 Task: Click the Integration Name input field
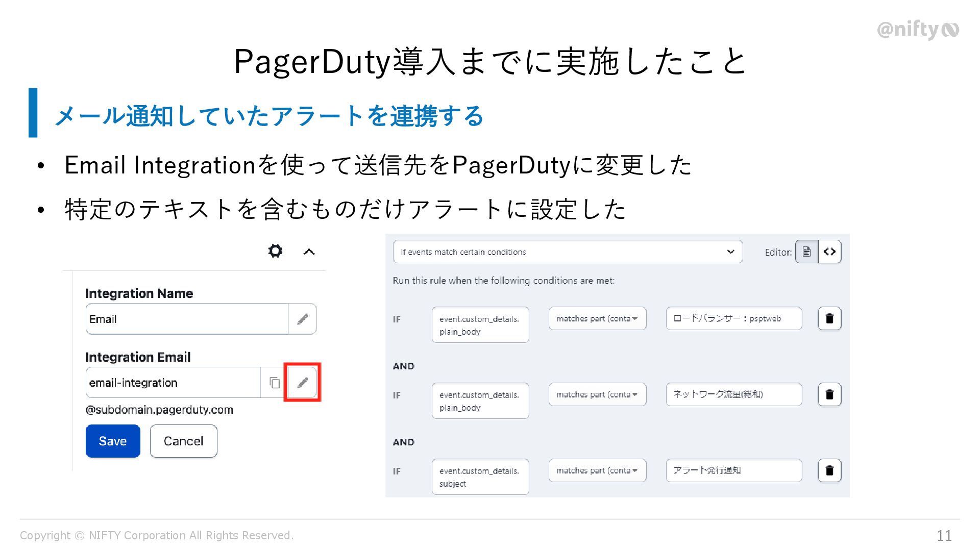(186, 319)
